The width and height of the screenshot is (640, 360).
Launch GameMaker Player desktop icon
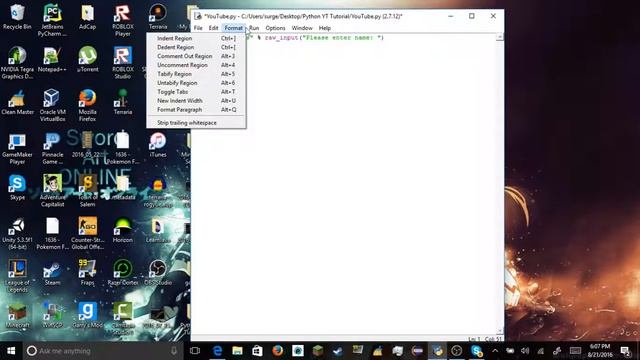[17, 148]
